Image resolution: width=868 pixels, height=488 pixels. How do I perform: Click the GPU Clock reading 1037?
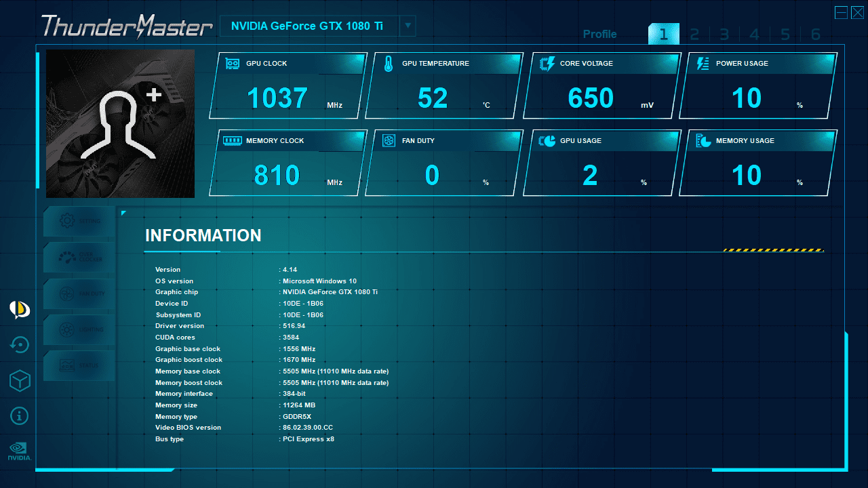pos(277,98)
